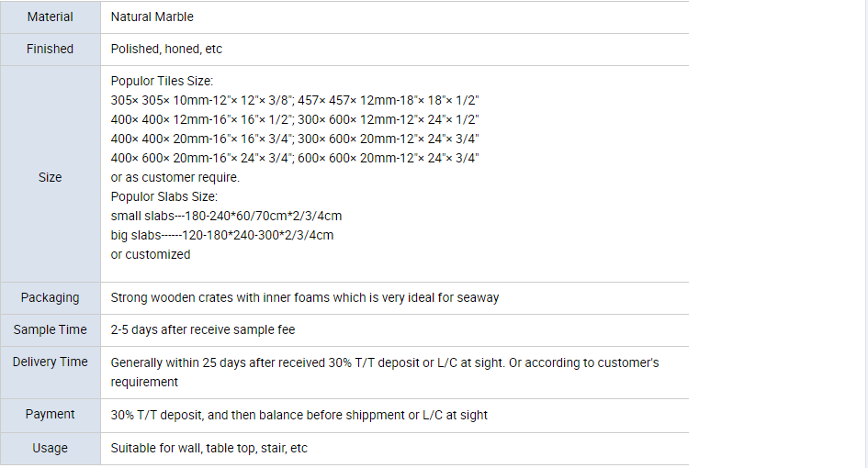Click the Populor Tiles Size heading
This screenshot has height=468, width=868.
[162, 82]
